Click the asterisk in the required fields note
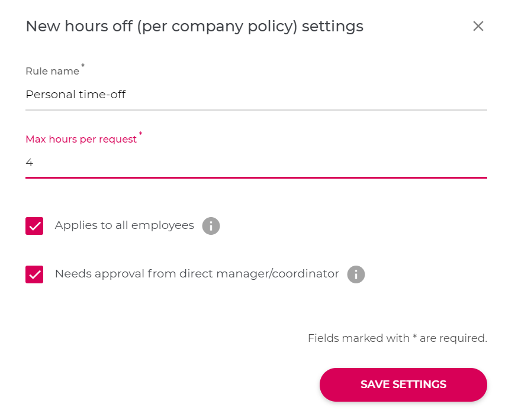 coord(414,337)
